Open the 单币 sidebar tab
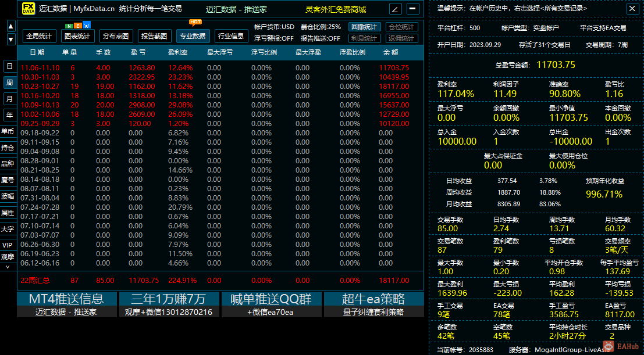The width and height of the screenshot is (644, 355). tap(8, 131)
